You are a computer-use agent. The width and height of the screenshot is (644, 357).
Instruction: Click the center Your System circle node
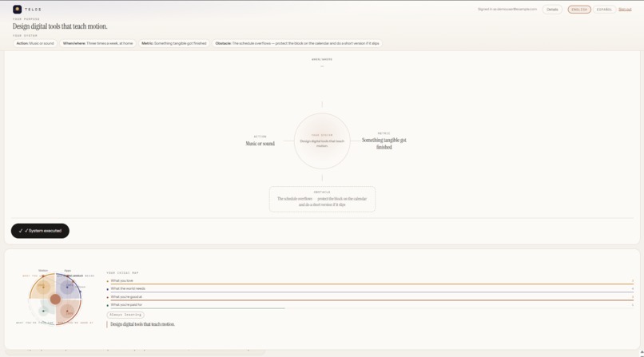[322, 141]
